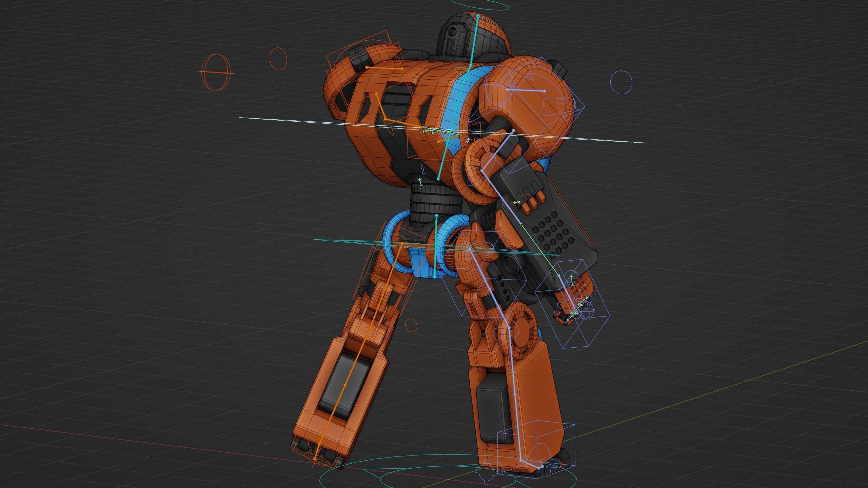Click the purple upper arm bone
Image resolution: width=868 pixels, height=488 pixels.
coord(497,150)
